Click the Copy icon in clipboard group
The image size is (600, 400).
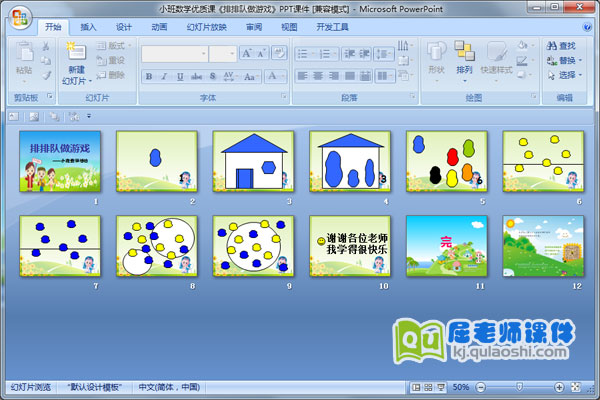[x=46, y=60]
